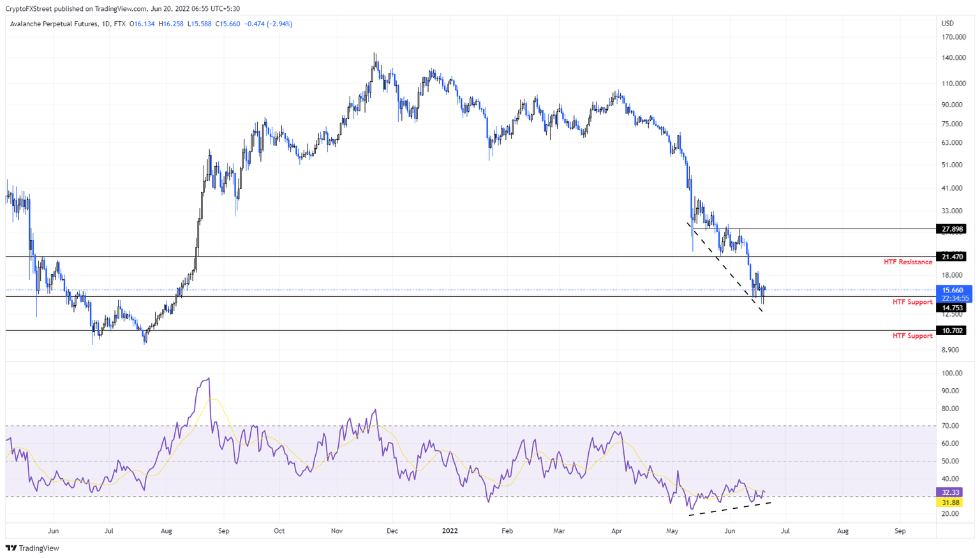This screenshot has height=558, width=980.
Task: Click the 21.470 price level label
Action: point(953,257)
